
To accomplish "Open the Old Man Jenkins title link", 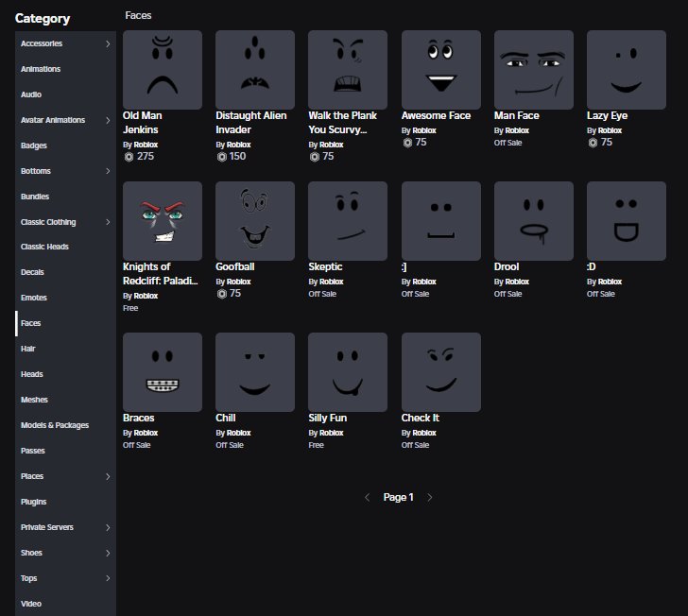I will 143,123.
